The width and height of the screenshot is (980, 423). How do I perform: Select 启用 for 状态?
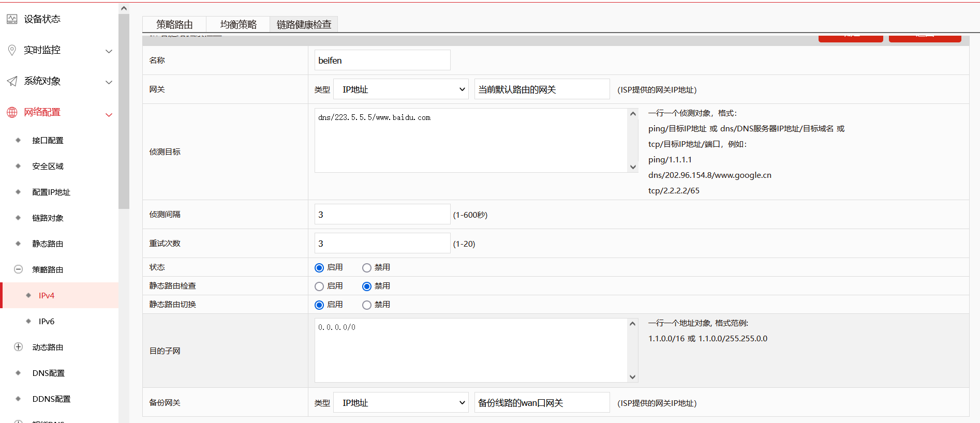[319, 268]
